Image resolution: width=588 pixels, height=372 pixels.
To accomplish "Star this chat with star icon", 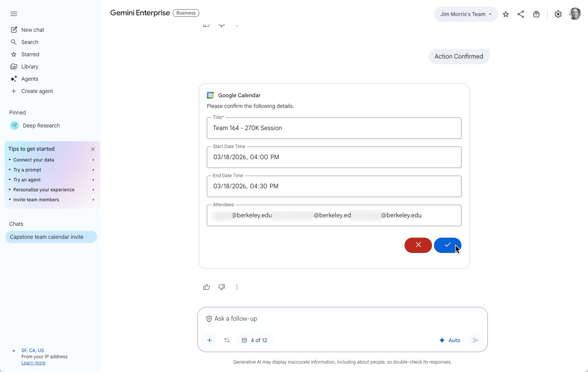I will 506,14.
